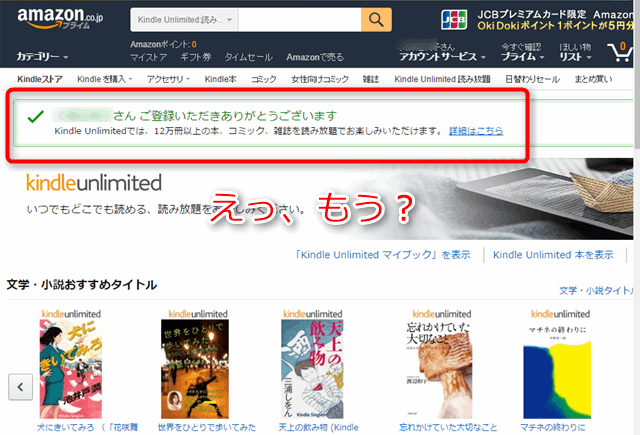This screenshot has height=435, width=640.
Task: Open the ギフト券 link
Action: tap(196, 58)
